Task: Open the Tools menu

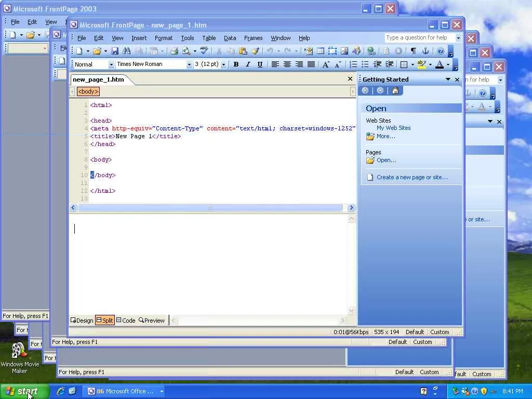Action: tap(187, 38)
